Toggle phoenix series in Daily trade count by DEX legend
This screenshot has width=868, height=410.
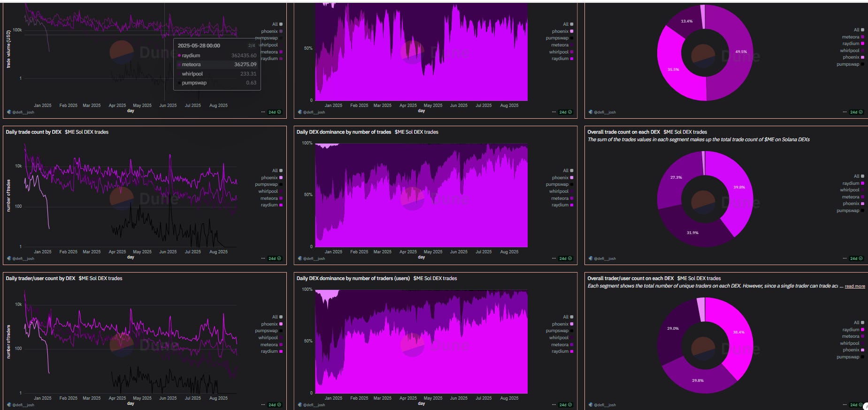pyautogui.click(x=272, y=178)
